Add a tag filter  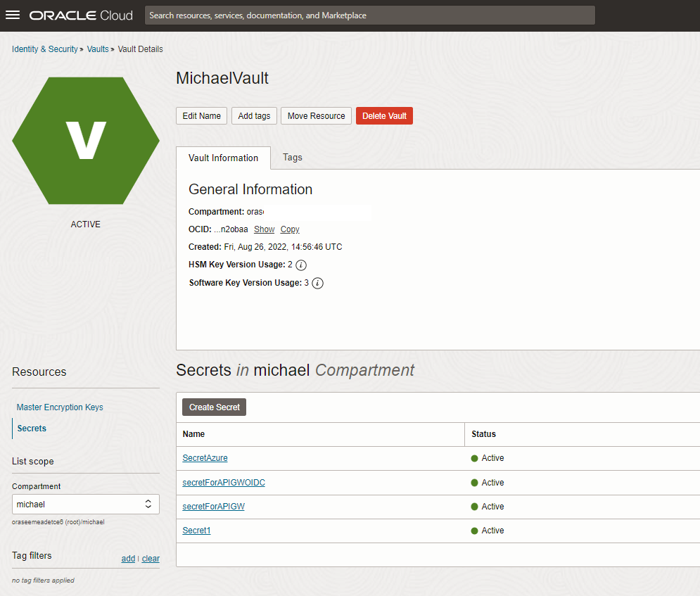point(128,559)
